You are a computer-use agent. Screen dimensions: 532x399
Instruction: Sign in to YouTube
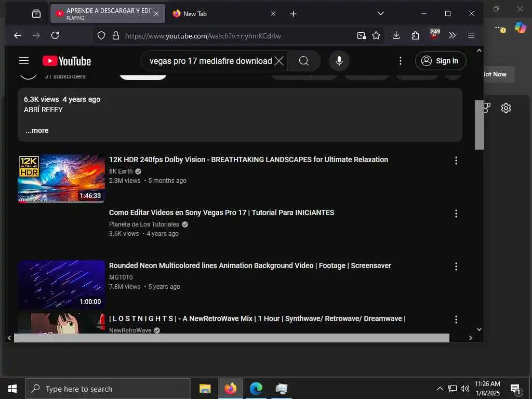click(441, 61)
